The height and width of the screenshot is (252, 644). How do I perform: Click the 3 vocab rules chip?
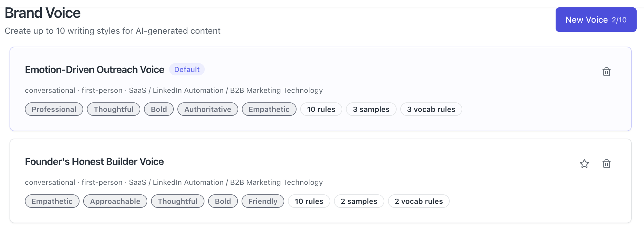pos(431,109)
